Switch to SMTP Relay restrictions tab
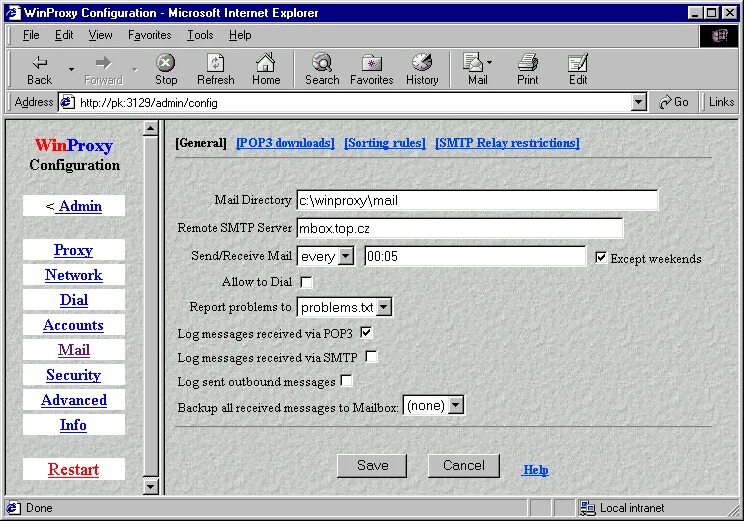The width and height of the screenshot is (744, 521). [507, 143]
